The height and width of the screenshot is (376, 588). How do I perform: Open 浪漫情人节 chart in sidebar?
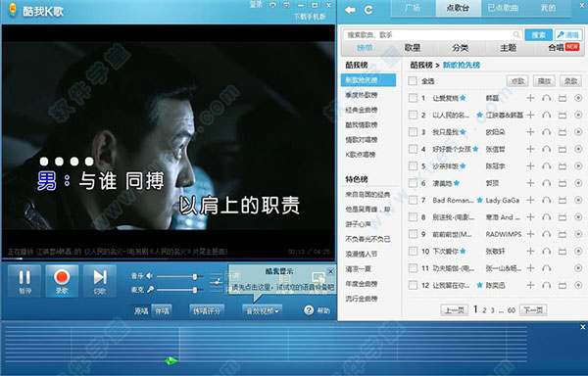[362, 254]
